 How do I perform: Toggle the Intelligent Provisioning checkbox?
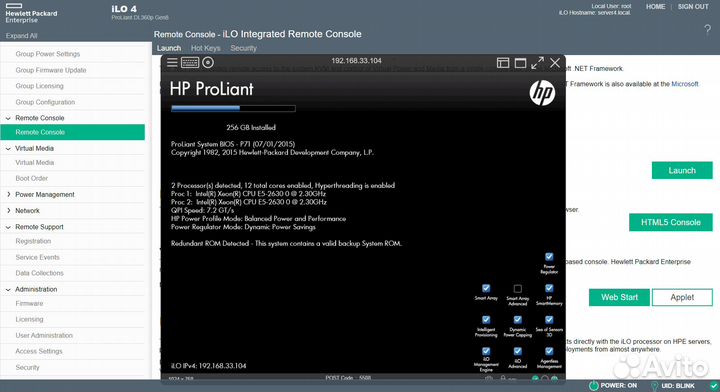tap(486, 319)
